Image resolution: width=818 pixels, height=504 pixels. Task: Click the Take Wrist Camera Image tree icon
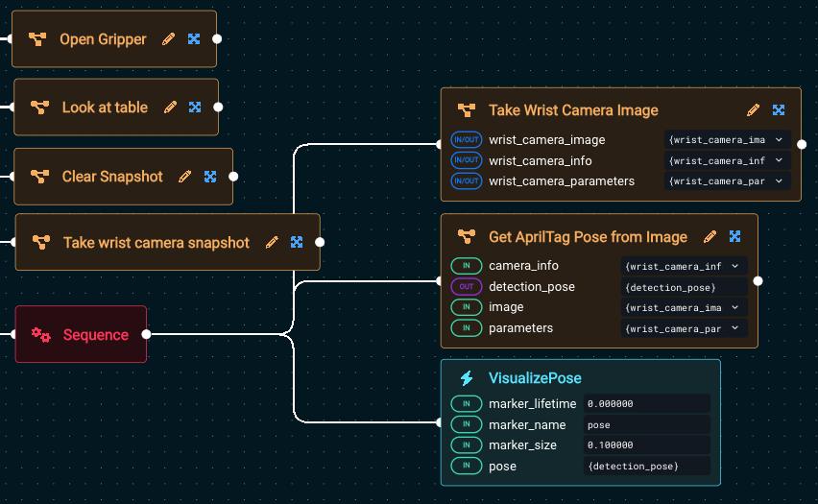[467, 110]
